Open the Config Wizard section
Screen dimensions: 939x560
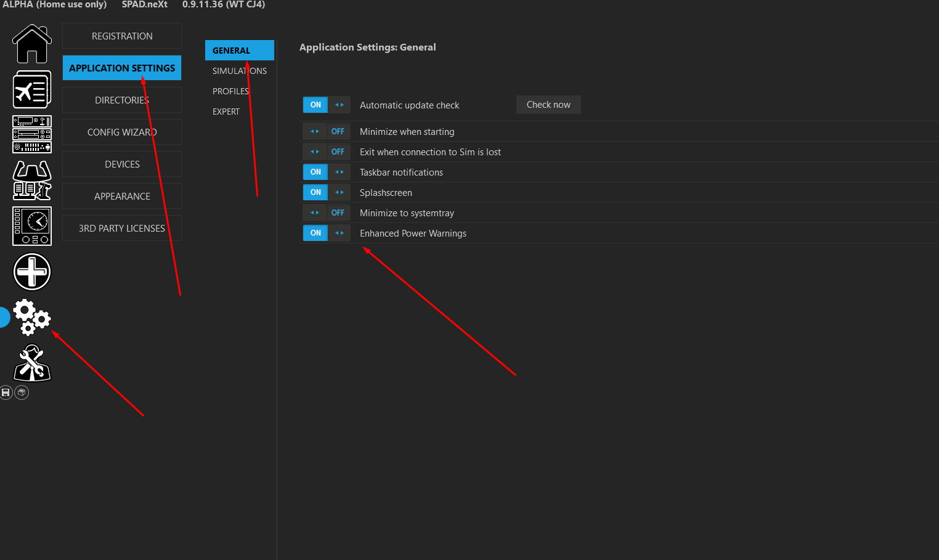click(x=122, y=132)
